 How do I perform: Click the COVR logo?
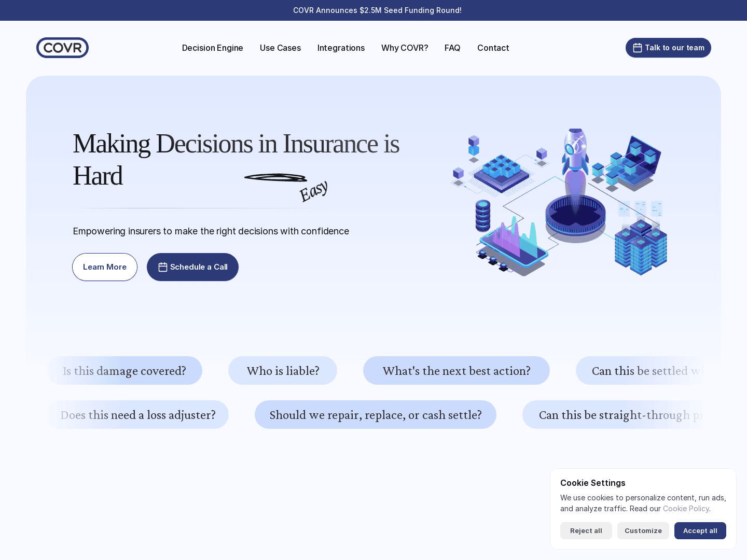(62, 48)
